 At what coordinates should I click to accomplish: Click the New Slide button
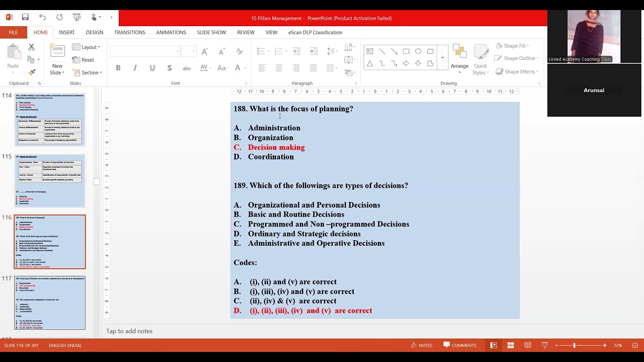pyautogui.click(x=57, y=60)
